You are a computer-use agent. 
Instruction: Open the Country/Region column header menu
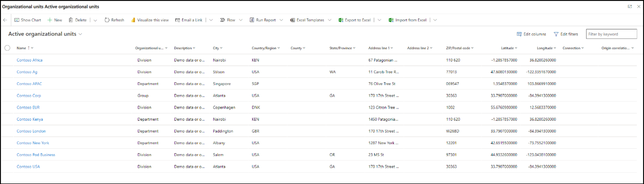coord(266,48)
